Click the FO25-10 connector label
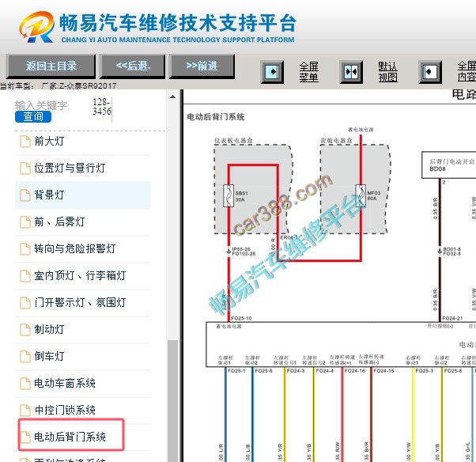 [x=241, y=318]
